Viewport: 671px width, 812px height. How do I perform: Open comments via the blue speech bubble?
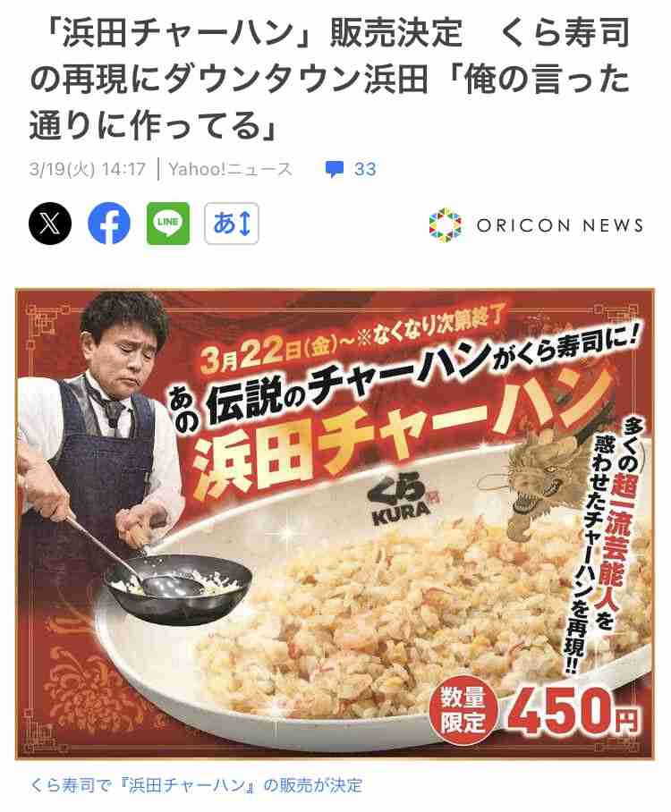point(335,169)
